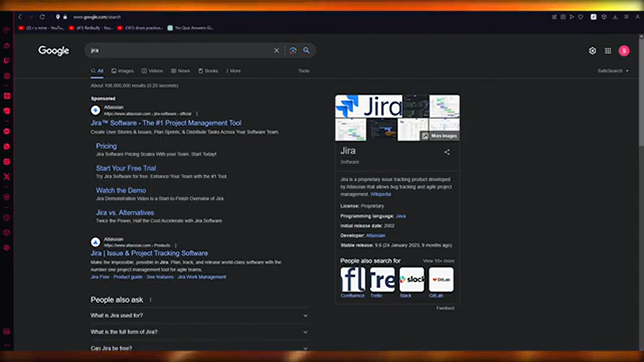Open 'Jira | Issue & Project Tracking Software' result
644x362 pixels.
[x=149, y=253]
